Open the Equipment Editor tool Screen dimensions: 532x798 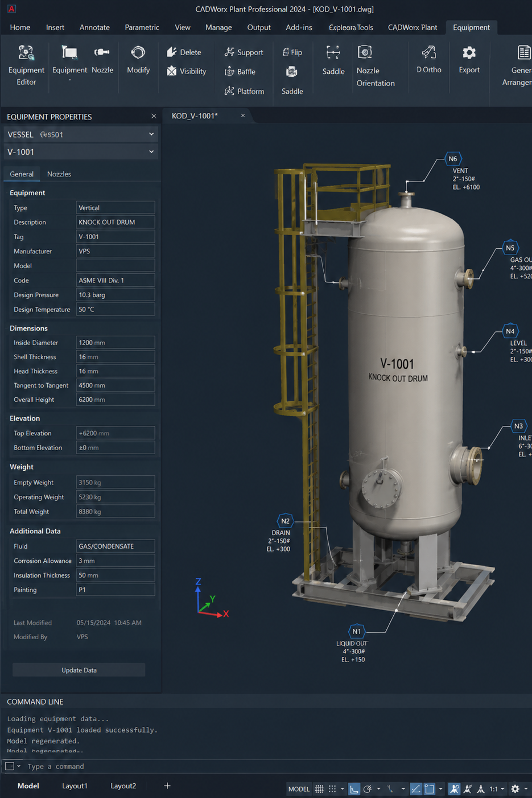tap(26, 65)
